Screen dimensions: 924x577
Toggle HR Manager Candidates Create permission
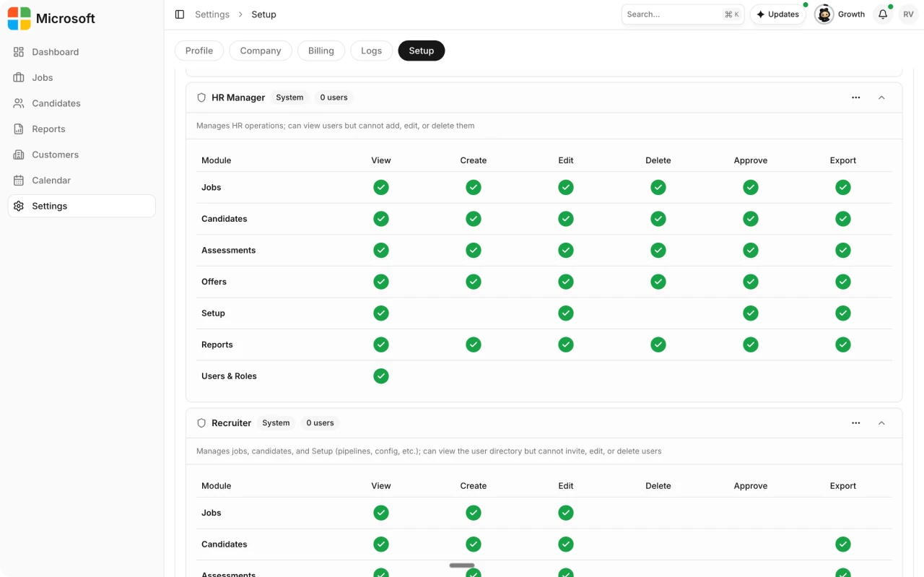point(474,219)
